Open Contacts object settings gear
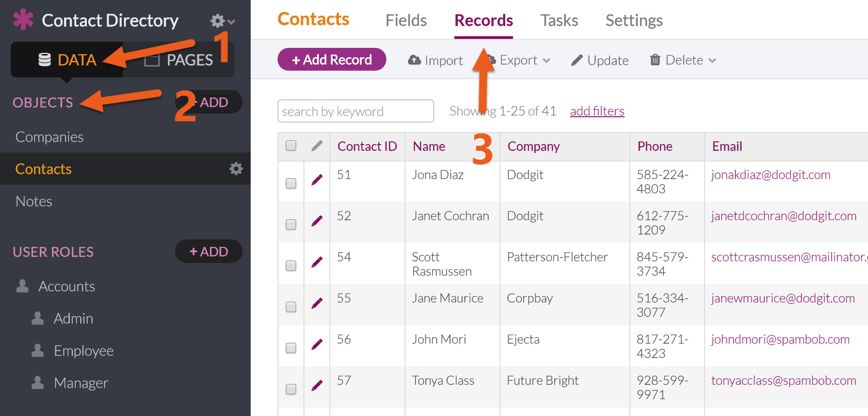The image size is (868, 416). pos(236,169)
